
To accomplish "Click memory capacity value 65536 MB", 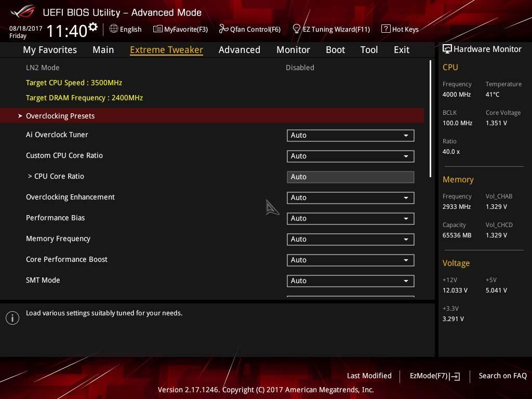I will tap(457, 235).
